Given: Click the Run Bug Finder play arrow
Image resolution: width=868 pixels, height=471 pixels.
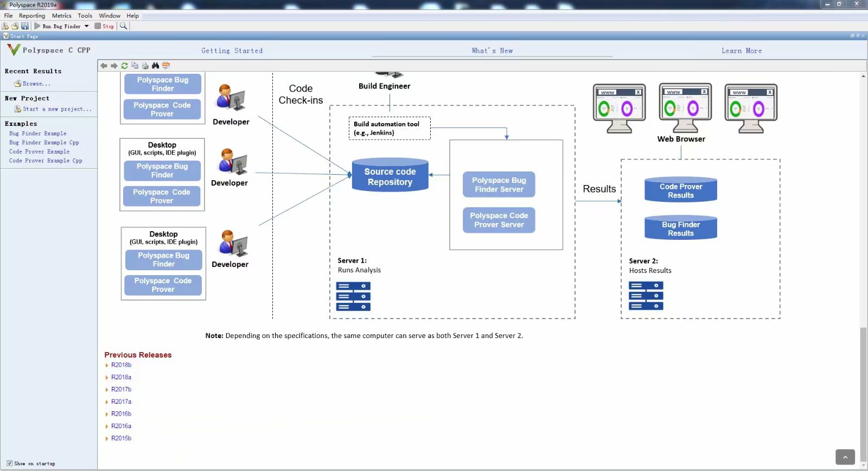Looking at the screenshot, I should (x=37, y=26).
